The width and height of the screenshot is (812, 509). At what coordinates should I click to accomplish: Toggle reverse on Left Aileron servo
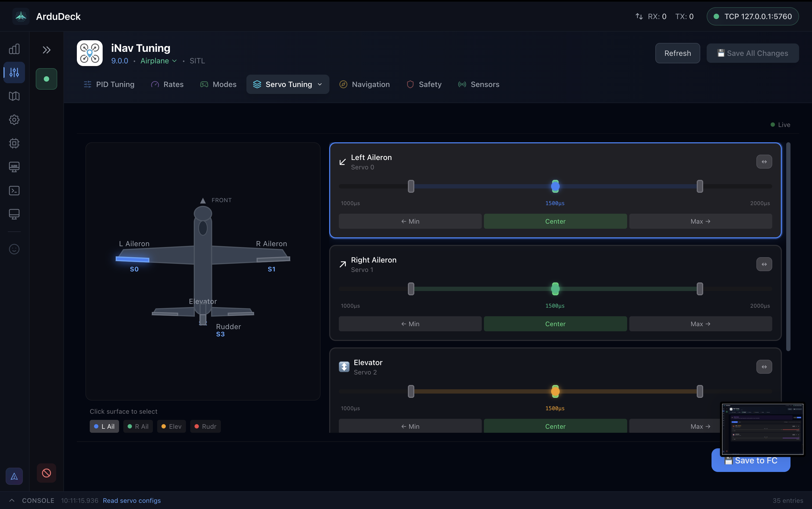coord(764,162)
